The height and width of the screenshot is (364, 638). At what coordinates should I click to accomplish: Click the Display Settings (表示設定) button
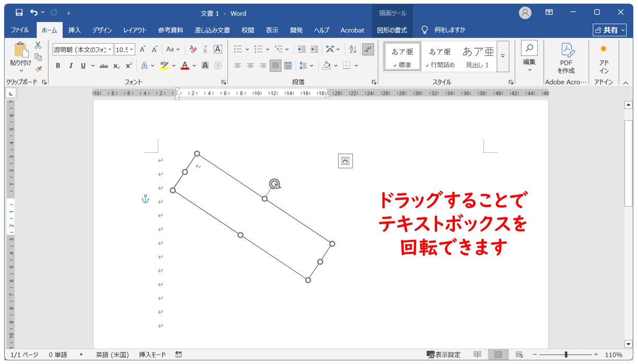[x=443, y=355]
